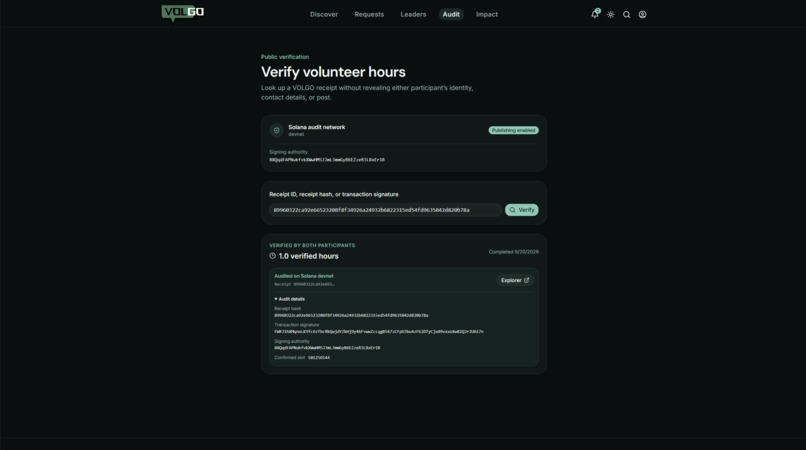
Task: Click the "Public verification" label
Action: pos(285,57)
